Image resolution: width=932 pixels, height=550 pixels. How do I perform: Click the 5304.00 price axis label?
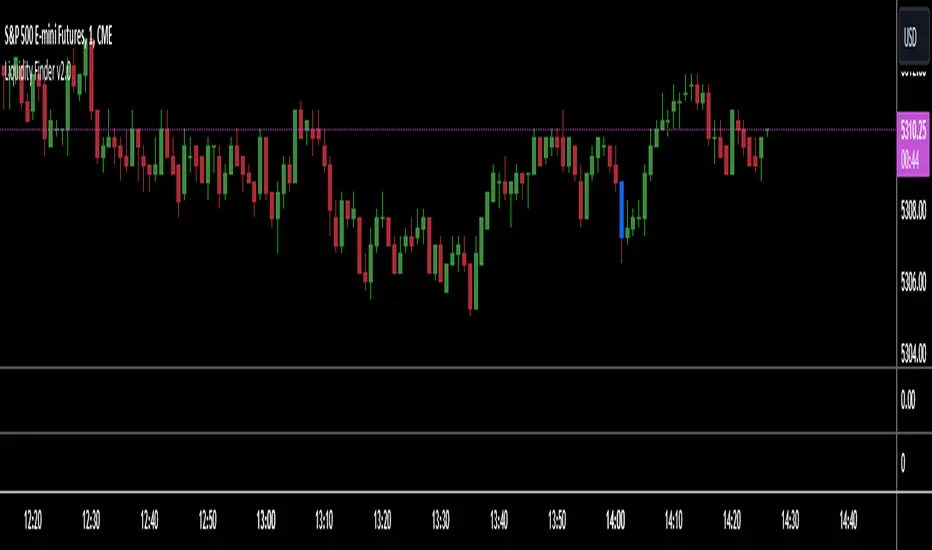[913, 354]
